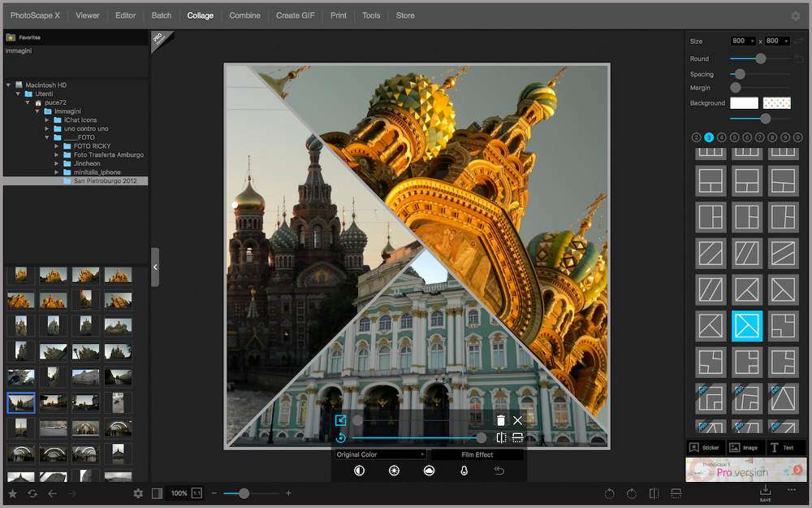
Task: Delete the selected photo with trash icon
Action: point(501,420)
